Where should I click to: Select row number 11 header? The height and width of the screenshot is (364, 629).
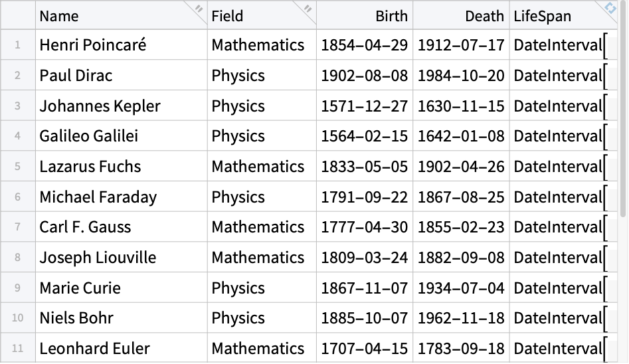click(18, 348)
